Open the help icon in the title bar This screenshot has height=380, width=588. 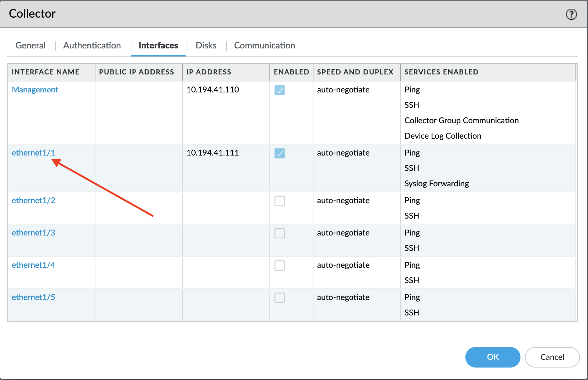pyautogui.click(x=571, y=14)
